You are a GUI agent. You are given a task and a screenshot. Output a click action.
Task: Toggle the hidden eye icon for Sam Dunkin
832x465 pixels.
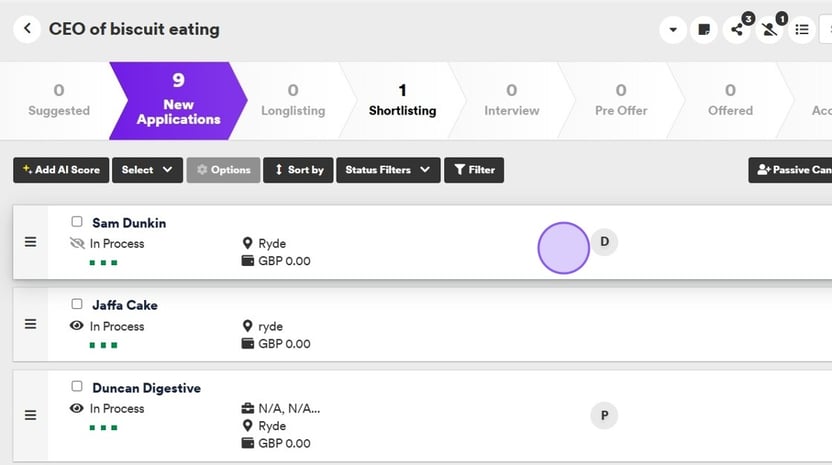(77, 243)
